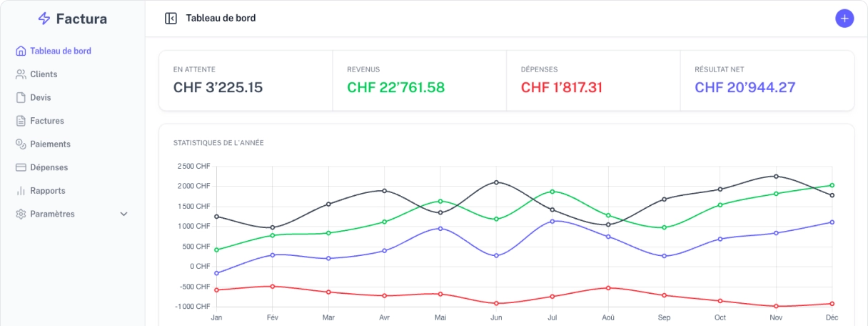Screen dimensions: 868x326
Task: Click the Rapports bar chart icon
Action: 21,191
